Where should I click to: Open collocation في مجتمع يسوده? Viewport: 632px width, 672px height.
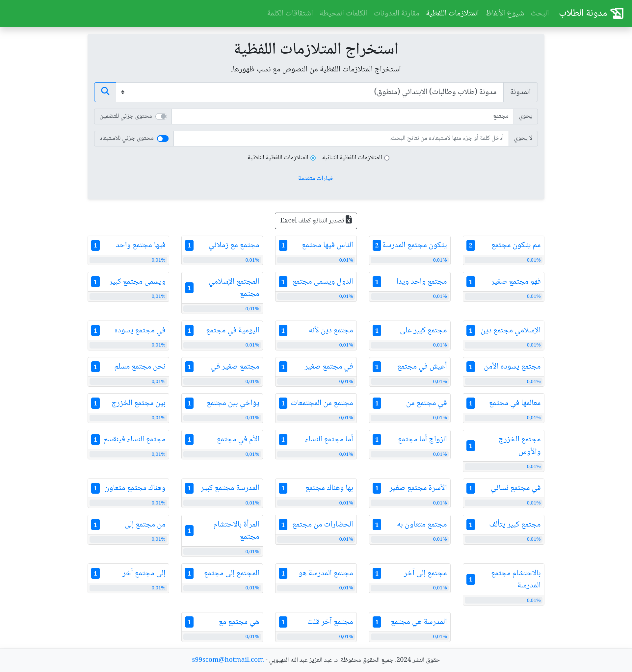point(140,330)
